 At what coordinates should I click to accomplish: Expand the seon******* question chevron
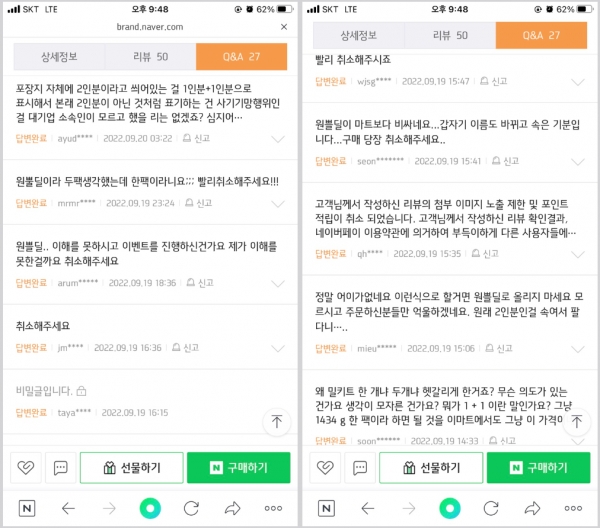point(577,162)
